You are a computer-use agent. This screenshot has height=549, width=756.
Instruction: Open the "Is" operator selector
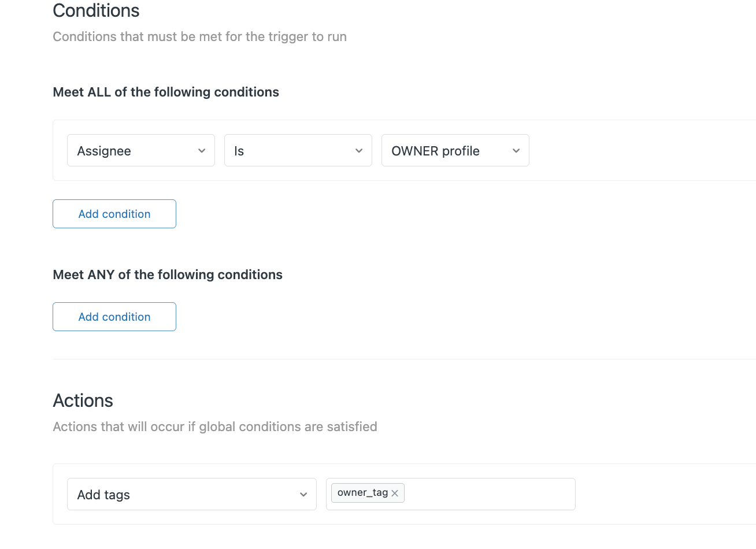point(290,151)
